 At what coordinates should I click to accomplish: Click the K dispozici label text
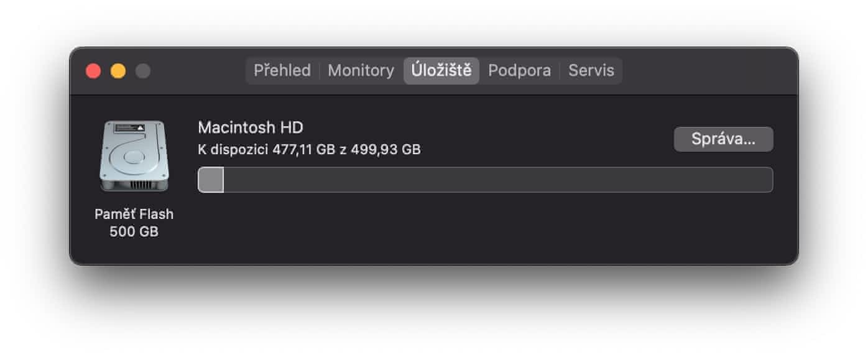(233, 150)
